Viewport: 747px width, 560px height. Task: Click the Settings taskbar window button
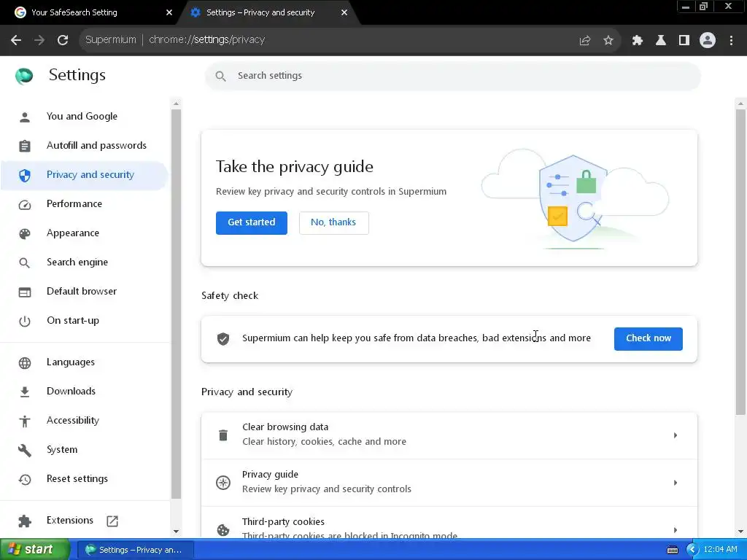click(135, 550)
